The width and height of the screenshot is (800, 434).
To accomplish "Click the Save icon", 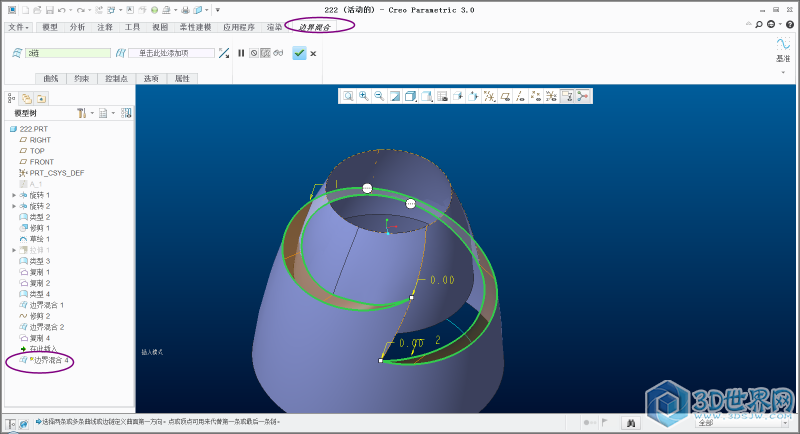I will click(49, 10).
